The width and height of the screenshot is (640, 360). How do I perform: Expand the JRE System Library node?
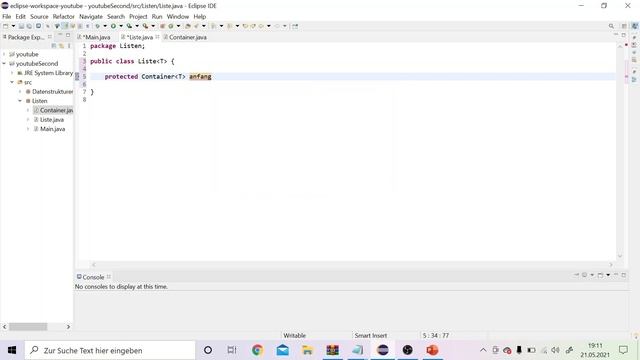click(x=12, y=73)
